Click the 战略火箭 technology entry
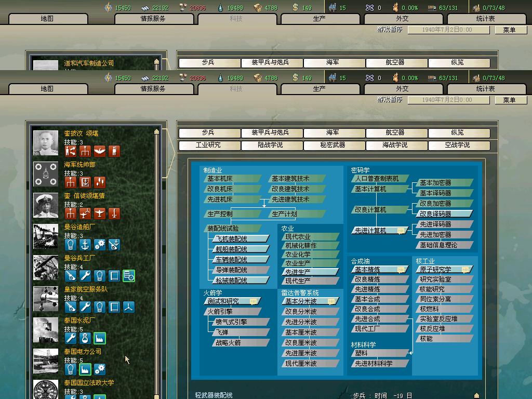Viewport: 532px width, 399px height. coord(241,343)
